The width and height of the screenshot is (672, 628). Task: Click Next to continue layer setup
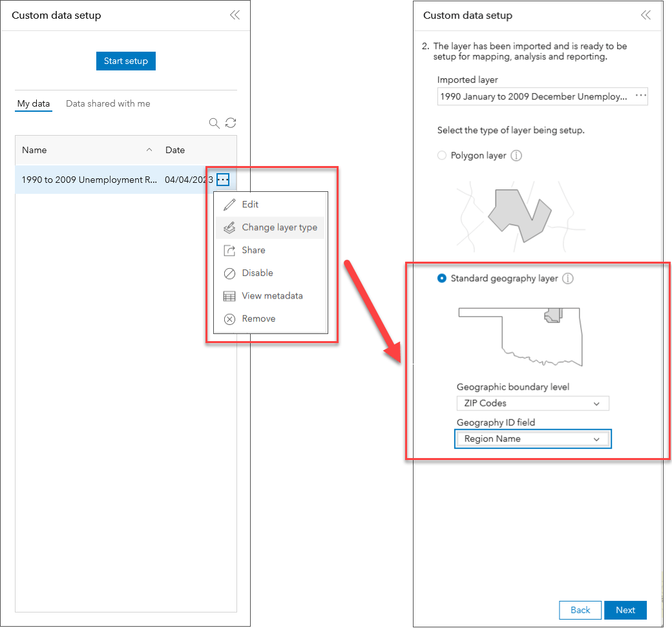[x=625, y=610]
